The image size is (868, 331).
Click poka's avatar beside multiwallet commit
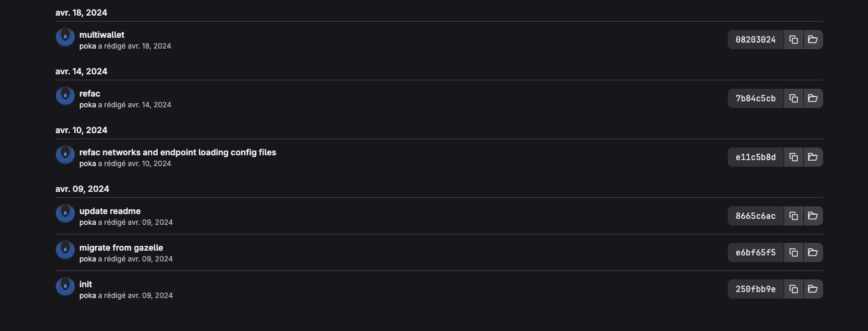point(65,37)
